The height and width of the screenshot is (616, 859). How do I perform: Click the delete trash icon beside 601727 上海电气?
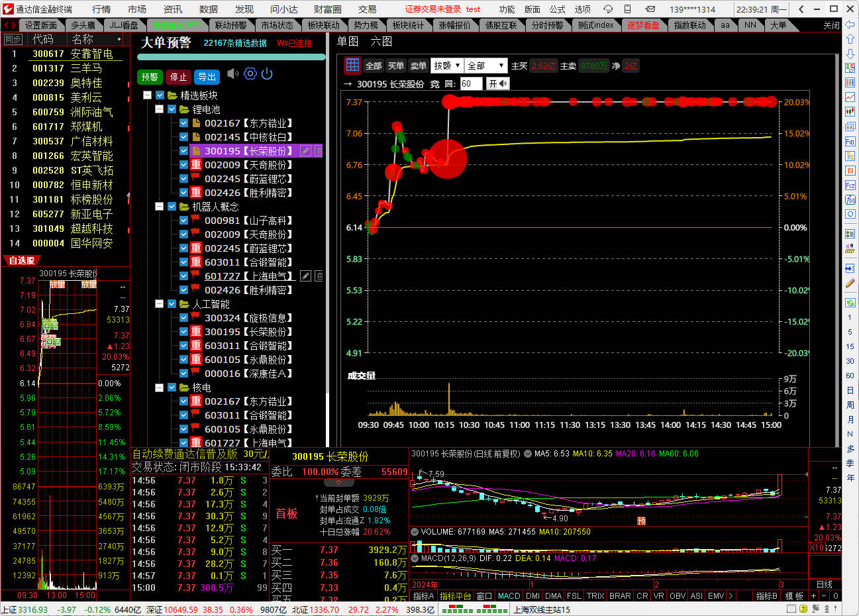(x=319, y=276)
